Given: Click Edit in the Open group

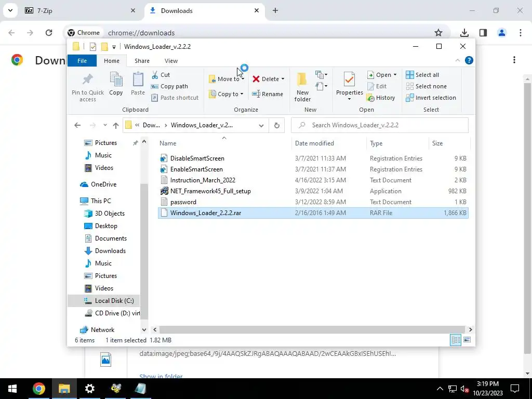Looking at the screenshot, I should (x=377, y=86).
